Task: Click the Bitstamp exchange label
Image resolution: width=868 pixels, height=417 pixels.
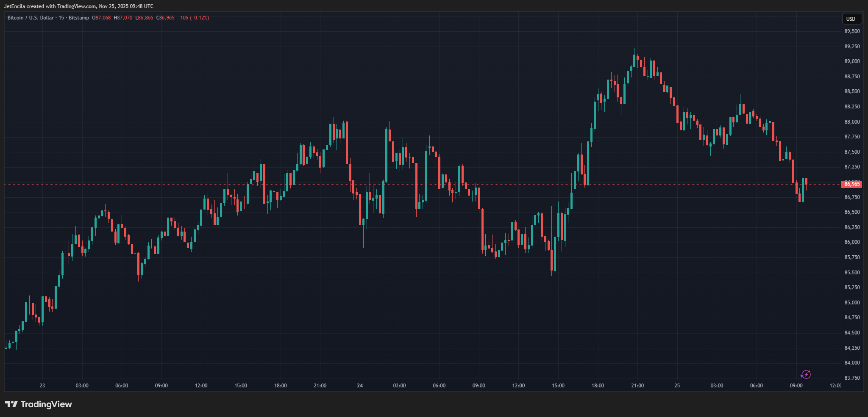Action: click(x=79, y=18)
